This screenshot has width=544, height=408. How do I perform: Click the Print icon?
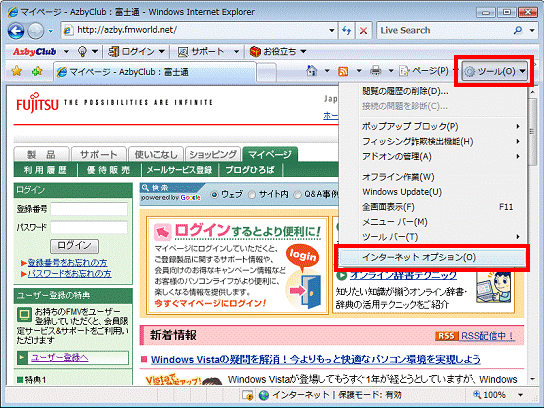(375, 71)
